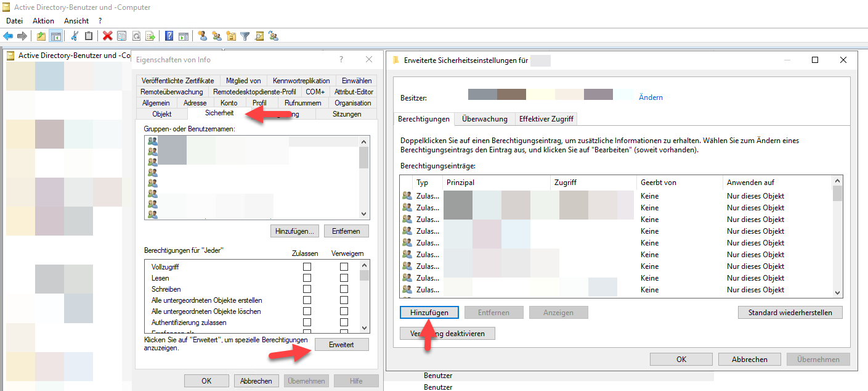Select the Berechtigungen tab
Image resolution: width=868 pixels, height=391 pixels.
(424, 119)
